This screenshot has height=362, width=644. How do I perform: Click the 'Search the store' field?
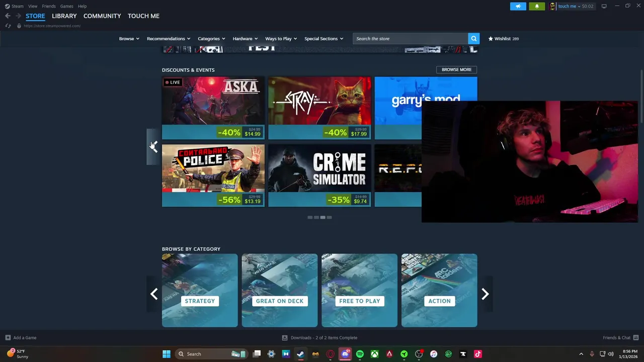tap(411, 39)
